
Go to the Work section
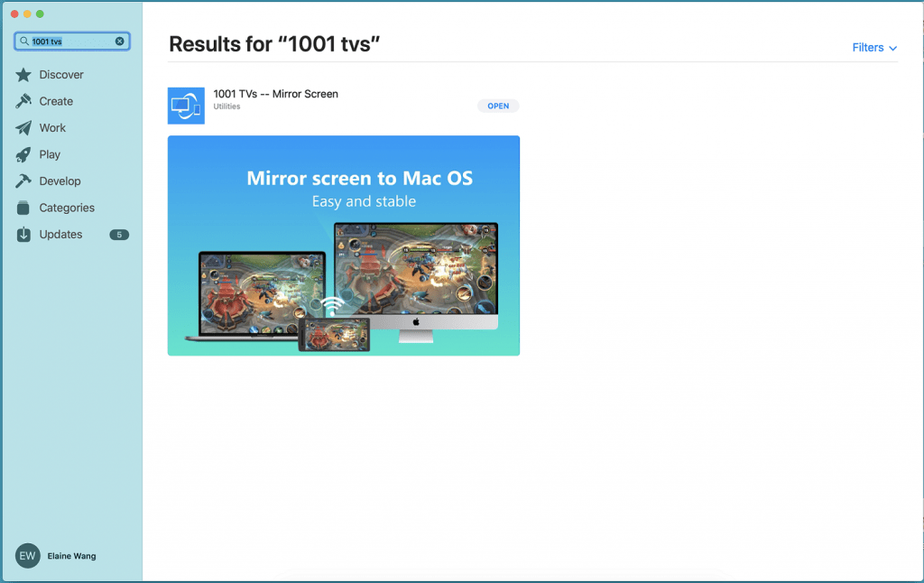click(x=52, y=128)
